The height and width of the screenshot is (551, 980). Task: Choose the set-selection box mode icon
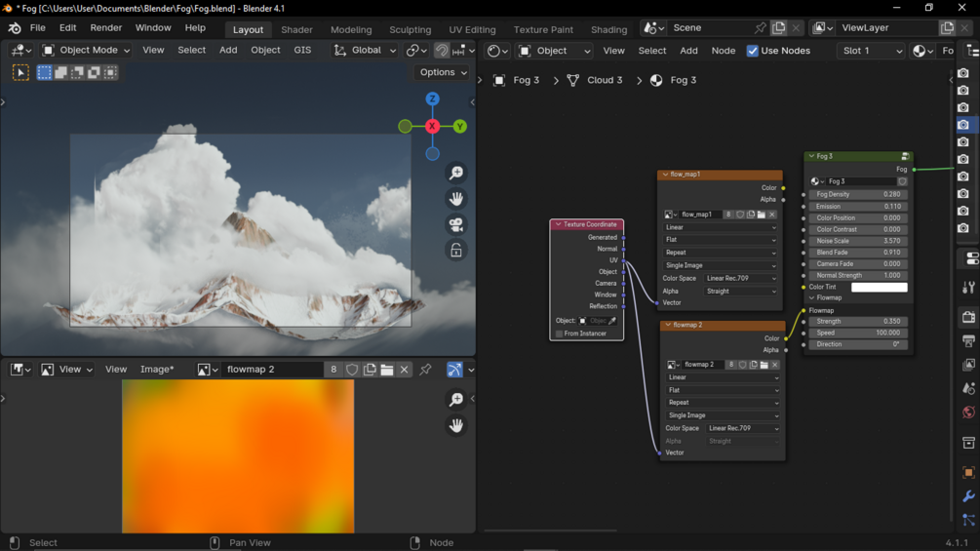(x=45, y=72)
